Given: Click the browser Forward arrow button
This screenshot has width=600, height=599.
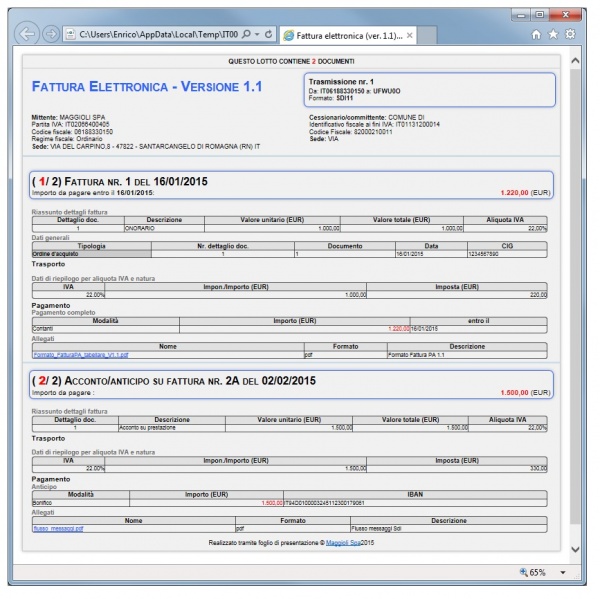Looking at the screenshot, I should (51, 34).
